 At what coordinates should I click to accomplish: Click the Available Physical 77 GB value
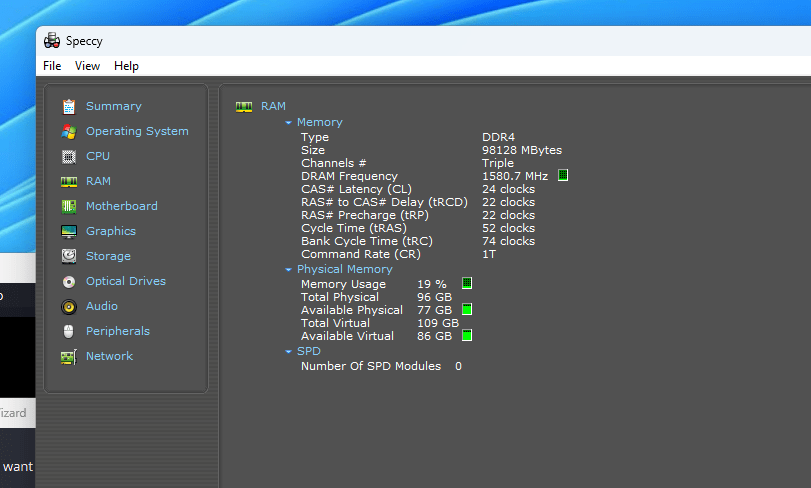434,310
